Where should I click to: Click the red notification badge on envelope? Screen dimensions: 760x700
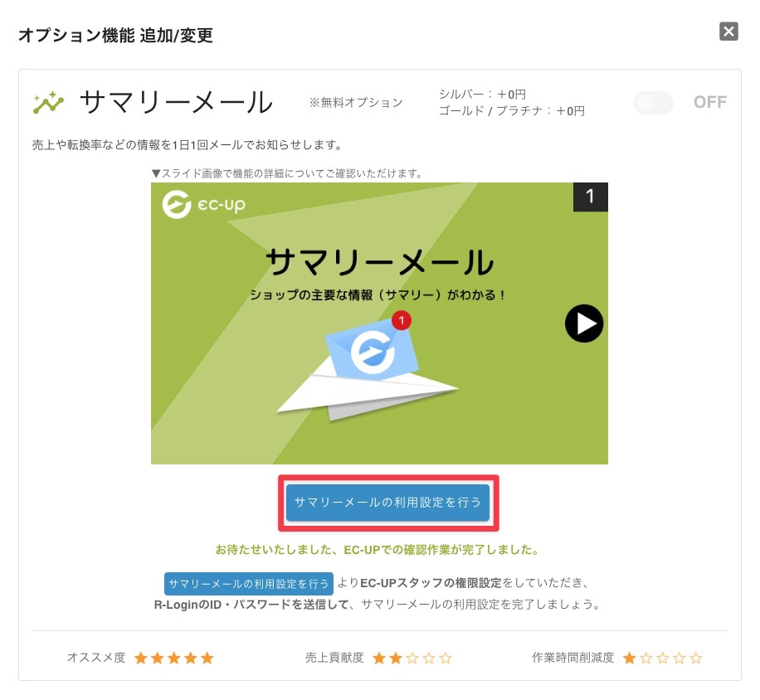[402, 320]
